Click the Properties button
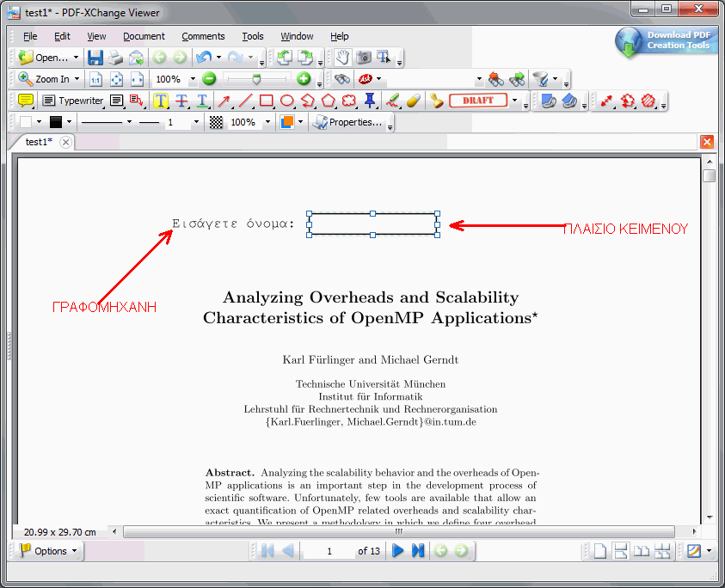The image size is (725, 588). coord(347,122)
